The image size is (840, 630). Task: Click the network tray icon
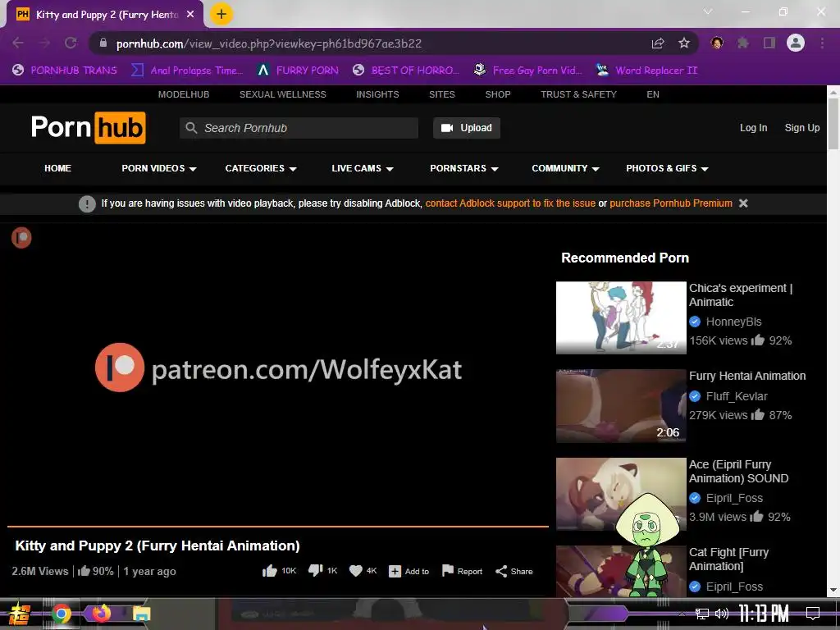[x=701, y=614]
